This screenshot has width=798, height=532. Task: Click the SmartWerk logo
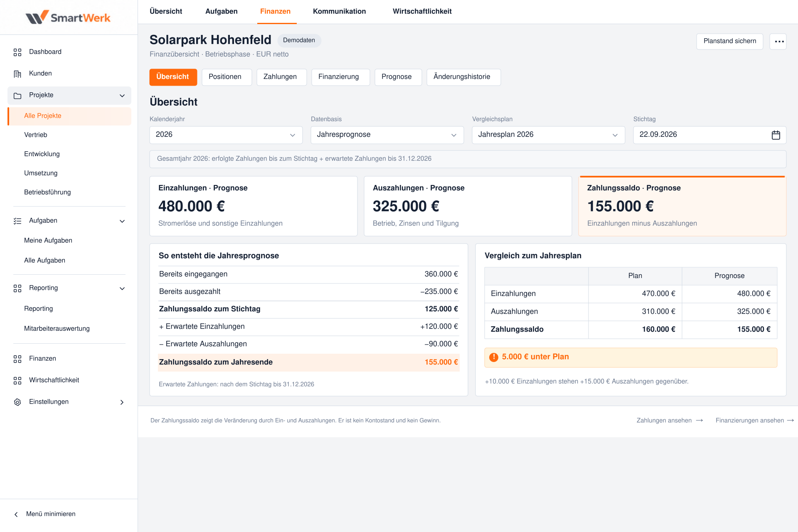(68, 17)
